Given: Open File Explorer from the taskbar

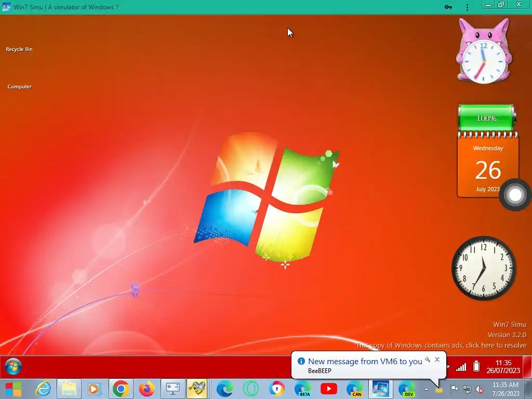Looking at the screenshot, I should [69, 389].
